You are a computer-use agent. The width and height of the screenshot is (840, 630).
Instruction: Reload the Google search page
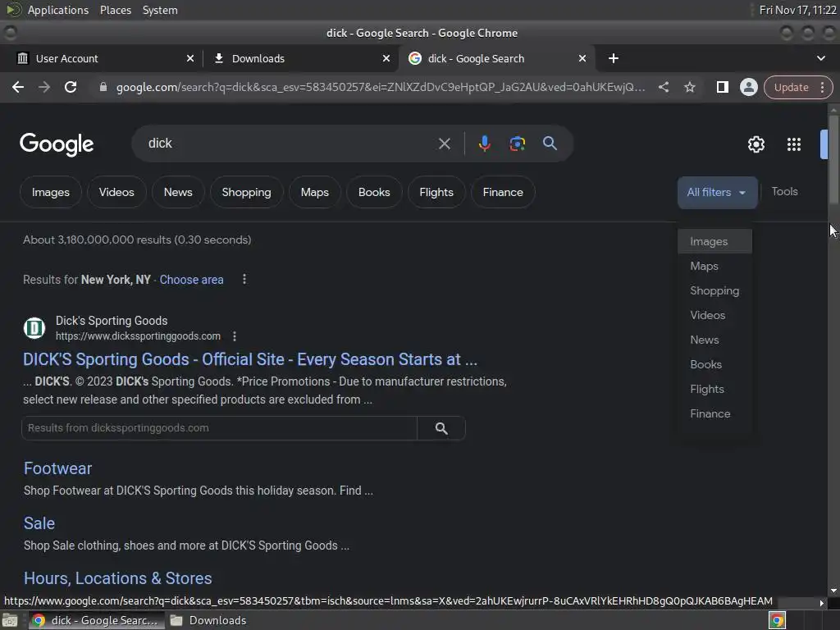point(71,87)
